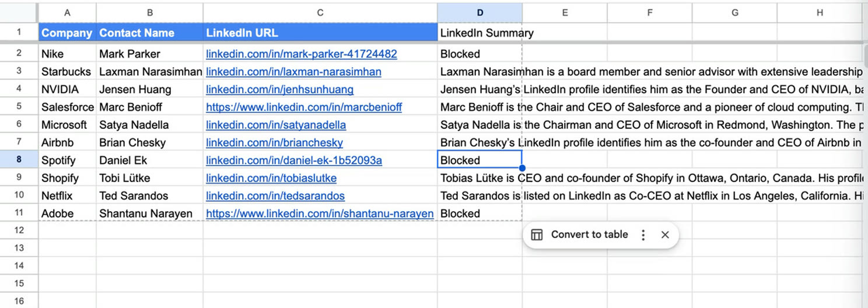Image resolution: width=868 pixels, height=308 pixels.
Task: Select row 8 header
Action: pos(19,160)
